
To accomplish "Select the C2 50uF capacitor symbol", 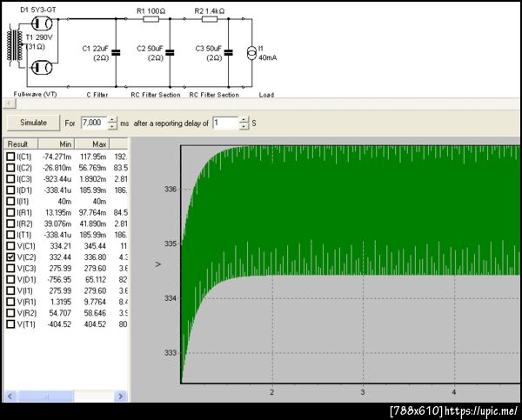I will coord(170,52).
